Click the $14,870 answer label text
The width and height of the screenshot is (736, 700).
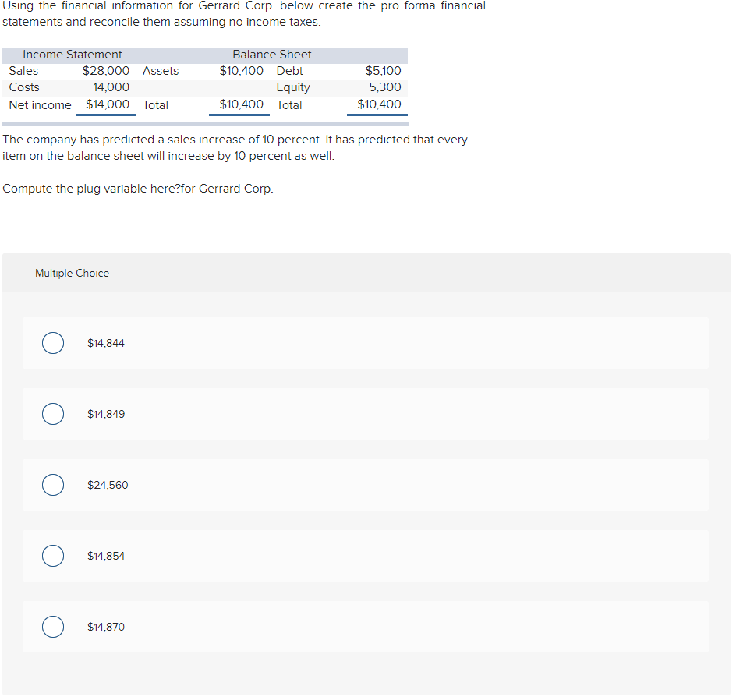click(106, 627)
